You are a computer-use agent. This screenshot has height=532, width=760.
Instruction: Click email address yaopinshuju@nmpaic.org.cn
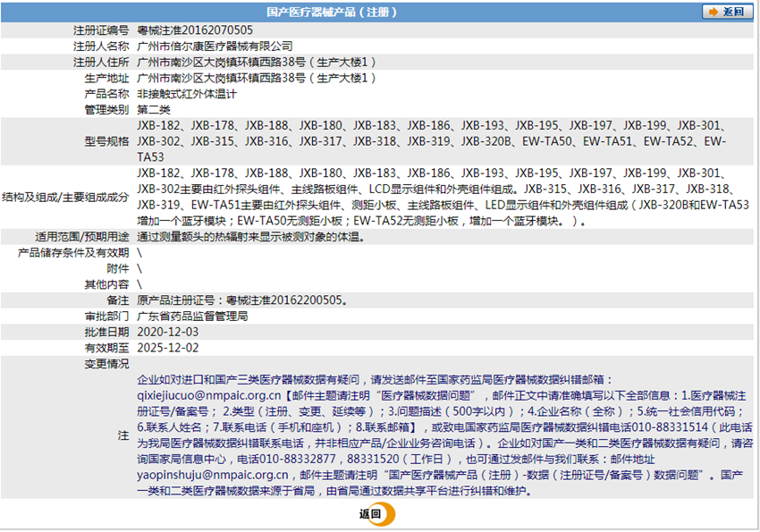click(212, 476)
